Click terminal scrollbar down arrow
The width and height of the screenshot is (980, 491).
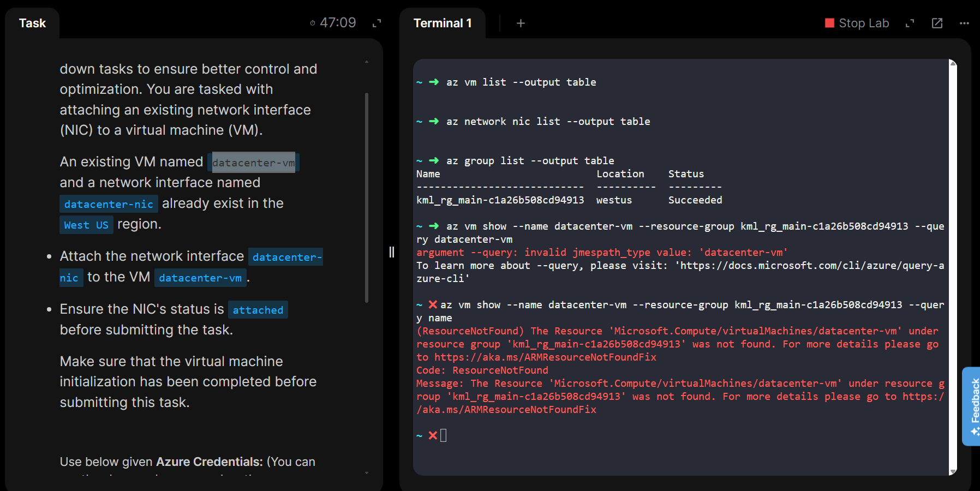[x=953, y=471]
